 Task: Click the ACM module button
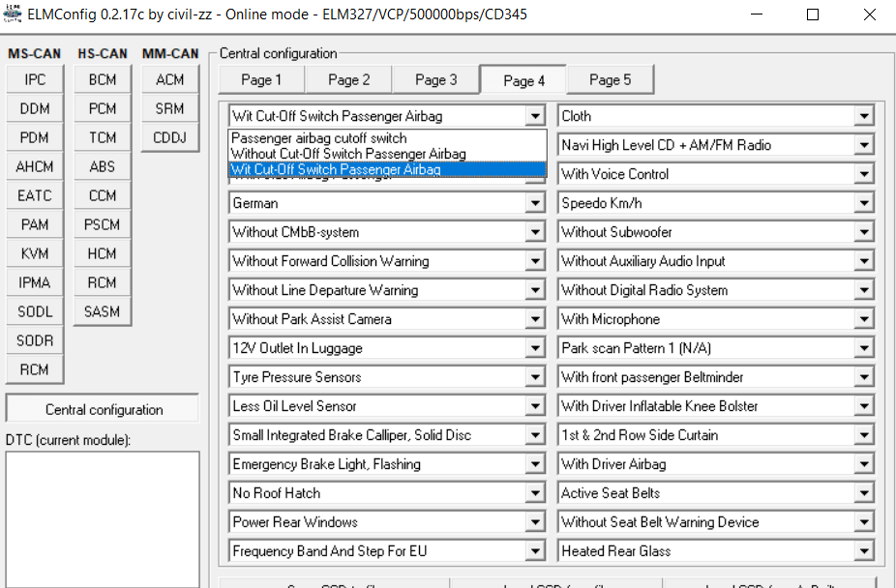tap(170, 80)
